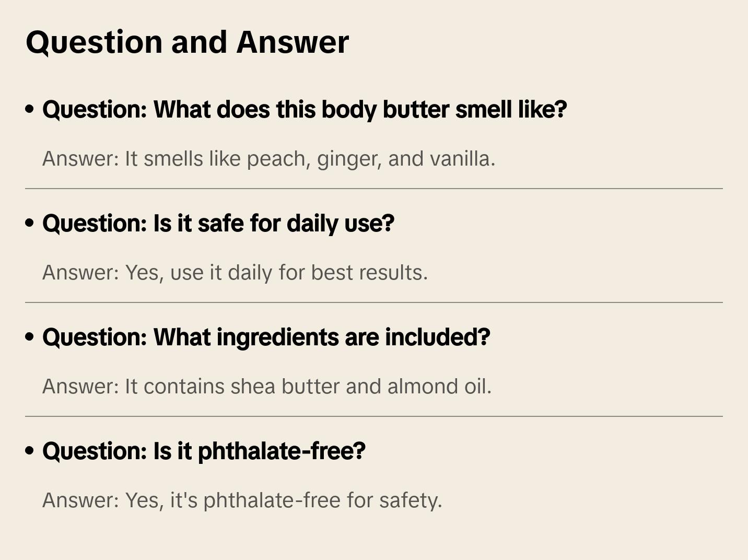Select the "Is it safe for daily use?" question

(218, 224)
